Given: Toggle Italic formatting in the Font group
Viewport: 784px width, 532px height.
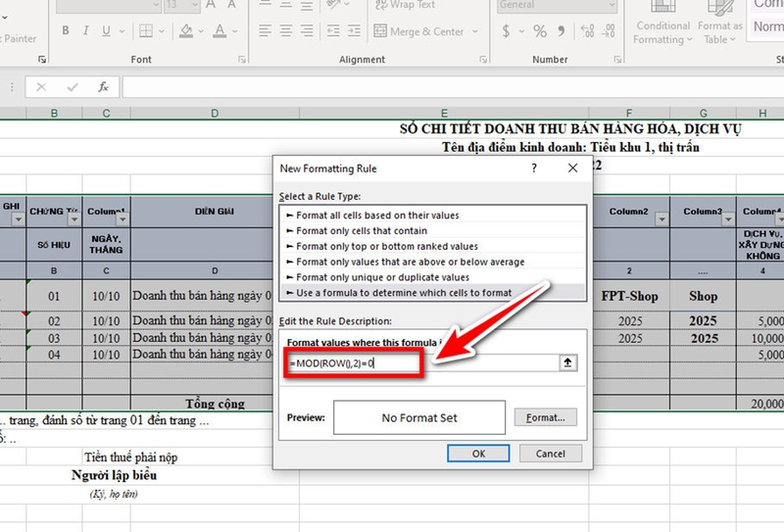Looking at the screenshot, I should click(86, 31).
